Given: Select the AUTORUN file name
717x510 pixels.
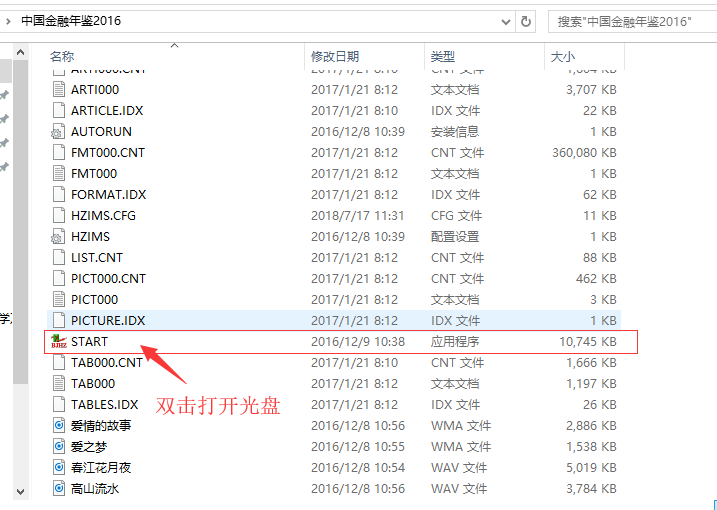Looking at the screenshot, I should (101, 132).
